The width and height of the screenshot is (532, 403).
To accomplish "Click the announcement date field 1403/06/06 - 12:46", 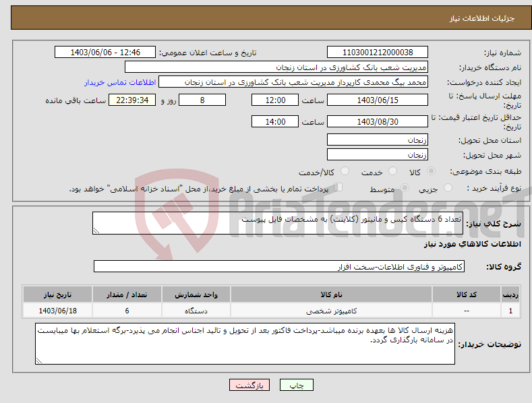I will (105, 53).
